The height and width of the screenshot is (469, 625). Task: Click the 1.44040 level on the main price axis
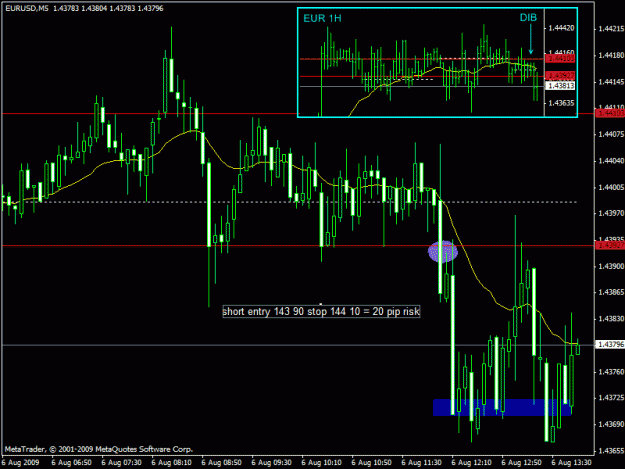coord(611,161)
